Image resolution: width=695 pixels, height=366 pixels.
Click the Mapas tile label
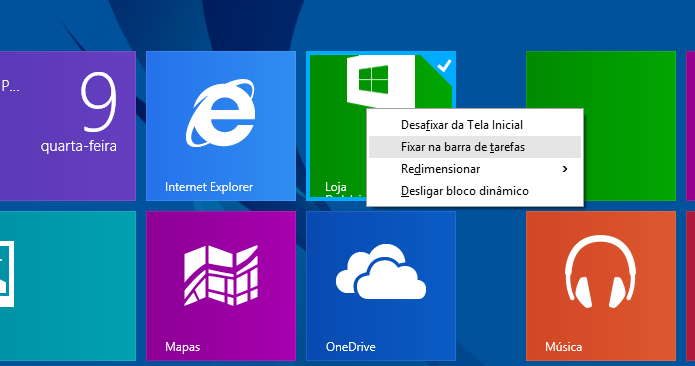(182, 347)
